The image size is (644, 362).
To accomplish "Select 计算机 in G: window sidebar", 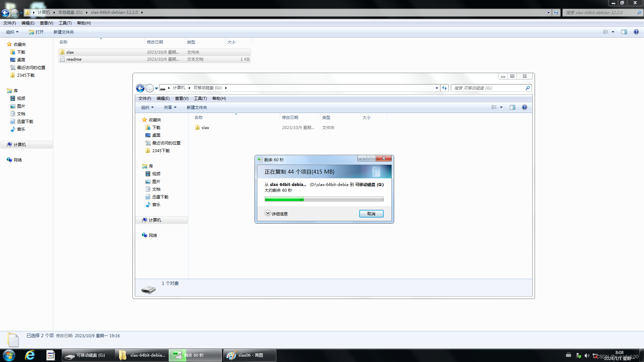I will [x=155, y=220].
